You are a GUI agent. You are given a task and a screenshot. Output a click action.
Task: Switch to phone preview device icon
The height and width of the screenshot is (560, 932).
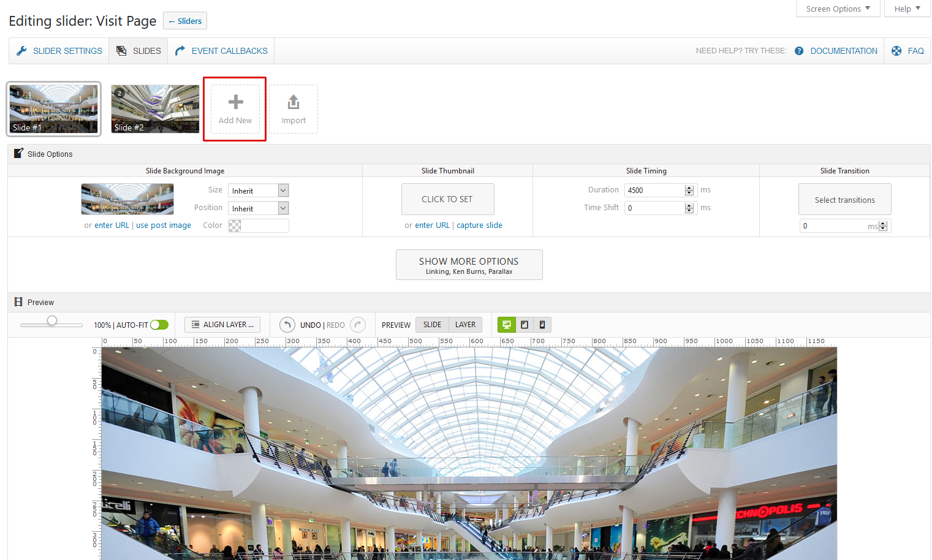pyautogui.click(x=542, y=325)
